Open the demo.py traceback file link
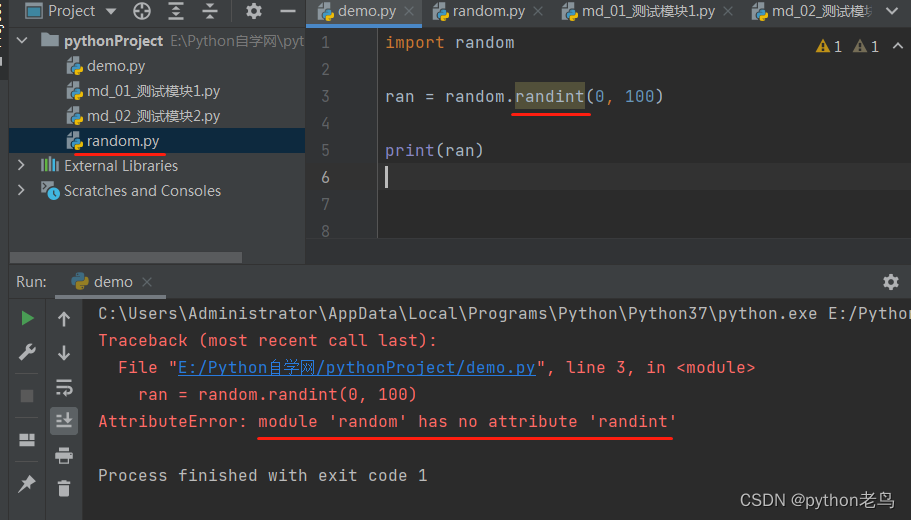911x520 pixels. [x=356, y=368]
